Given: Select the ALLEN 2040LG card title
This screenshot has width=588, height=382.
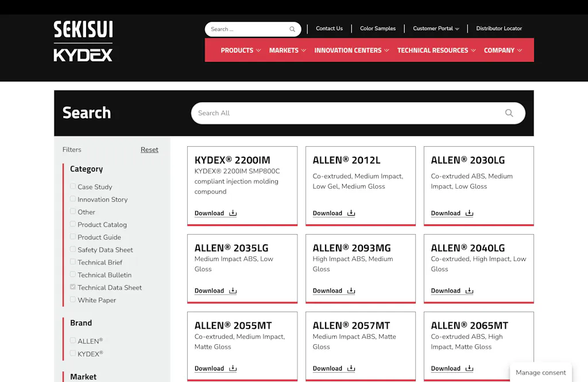Looking at the screenshot, I should tap(467, 248).
